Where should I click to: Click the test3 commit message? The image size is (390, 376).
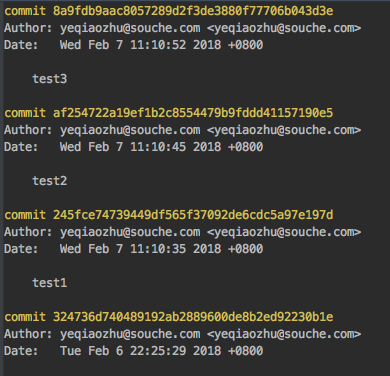pyautogui.click(x=50, y=79)
